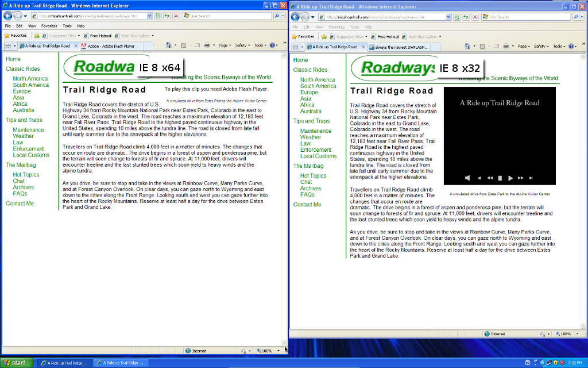The height and width of the screenshot is (368, 588).
Task: Open Tools dropdown in left window command bar
Action: pyautogui.click(x=260, y=45)
